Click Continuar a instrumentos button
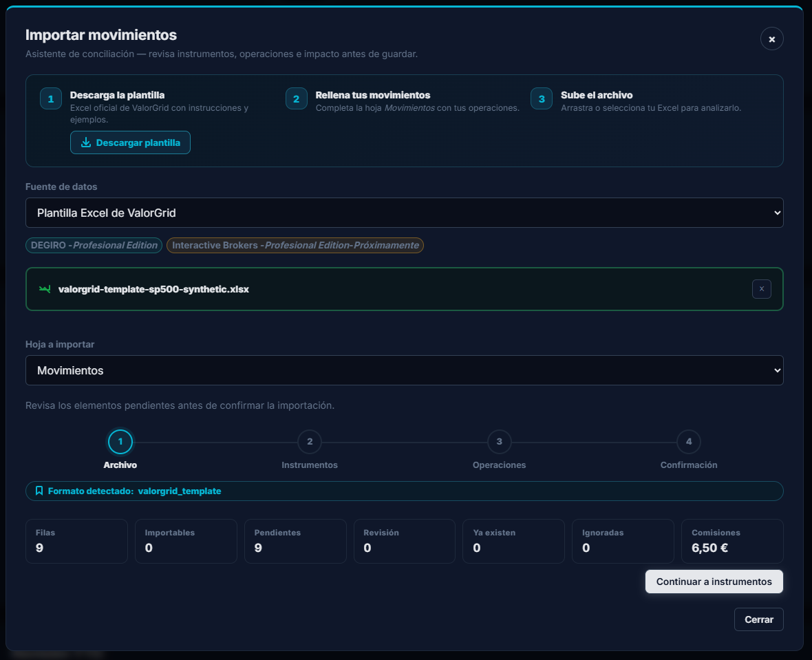This screenshot has width=812, height=660. click(714, 582)
